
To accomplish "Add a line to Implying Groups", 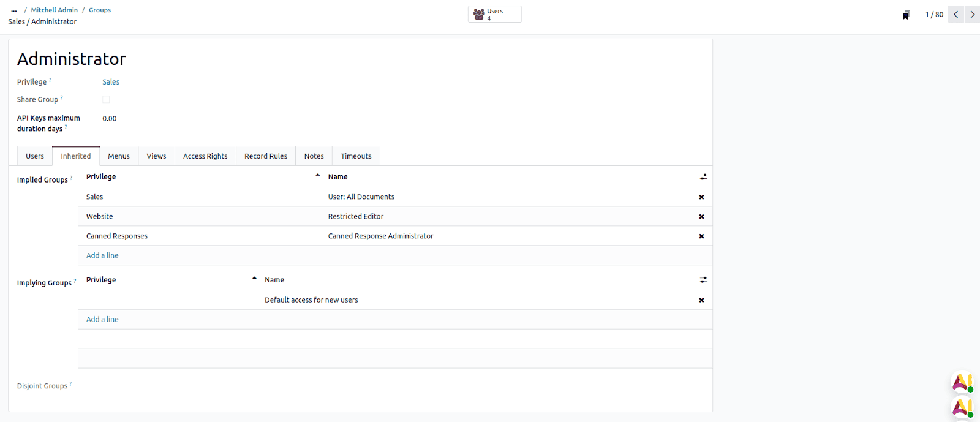I will click(102, 319).
